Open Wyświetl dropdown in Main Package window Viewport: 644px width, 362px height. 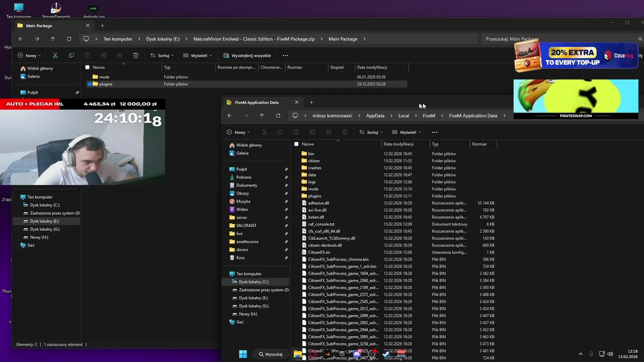tap(198, 55)
